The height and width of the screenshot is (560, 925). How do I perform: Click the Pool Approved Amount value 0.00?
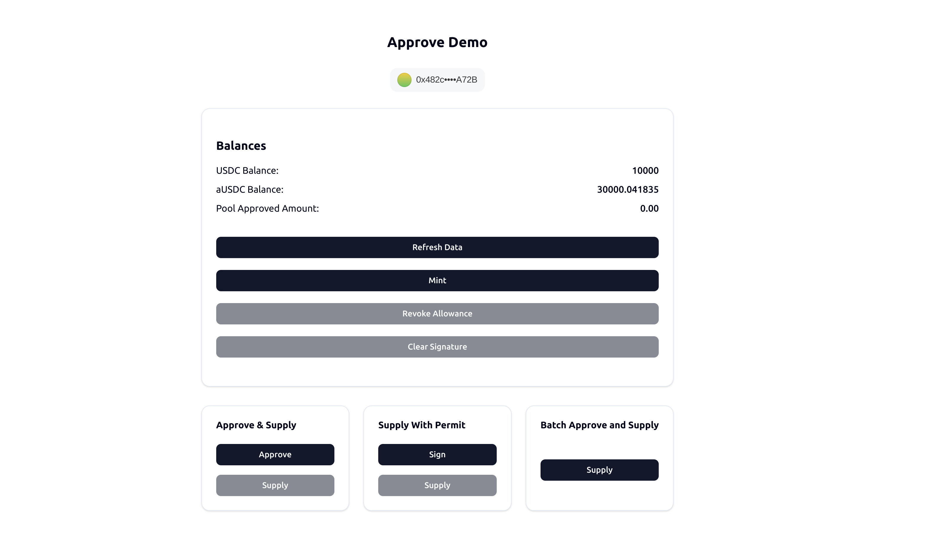click(649, 209)
